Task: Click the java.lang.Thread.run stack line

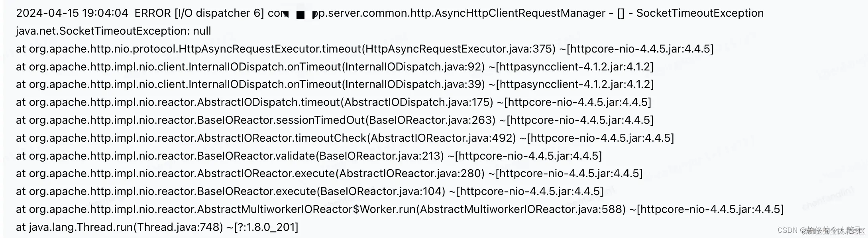Action: (x=157, y=227)
